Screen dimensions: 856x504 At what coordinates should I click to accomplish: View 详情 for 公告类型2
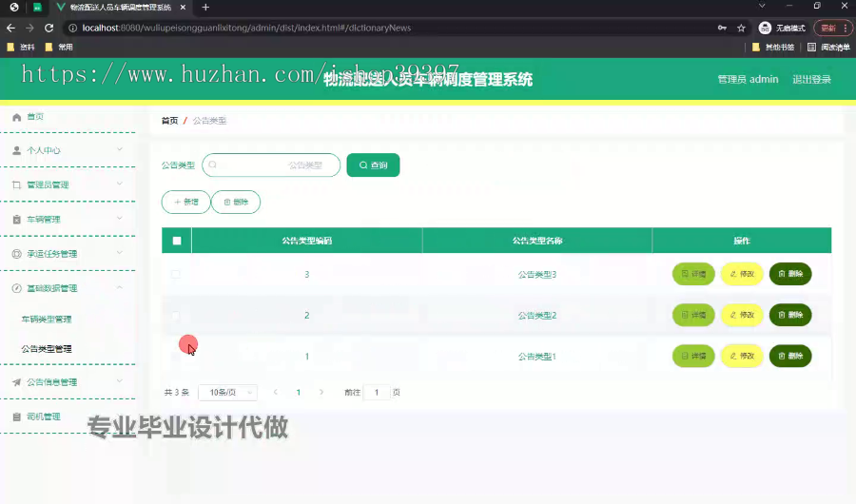coord(693,315)
